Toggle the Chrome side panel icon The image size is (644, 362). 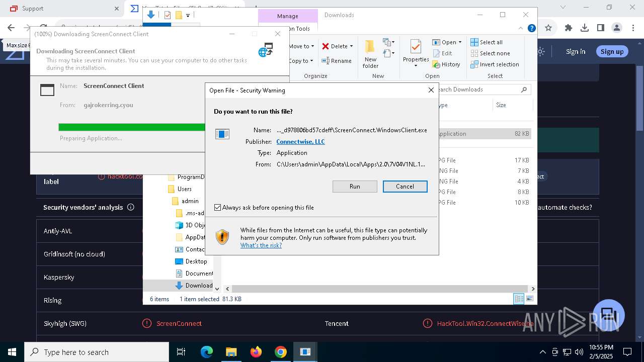[601, 28]
